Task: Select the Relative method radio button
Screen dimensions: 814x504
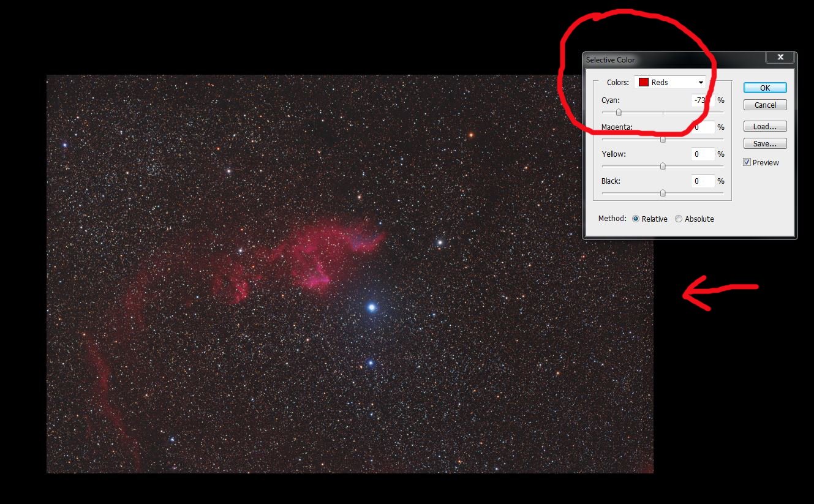Action: point(635,219)
